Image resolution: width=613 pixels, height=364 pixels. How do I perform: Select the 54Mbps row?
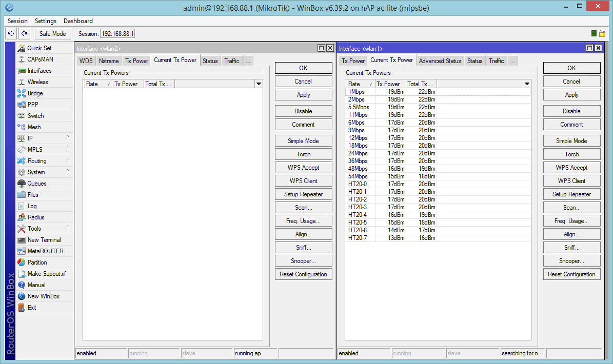(x=438, y=176)
